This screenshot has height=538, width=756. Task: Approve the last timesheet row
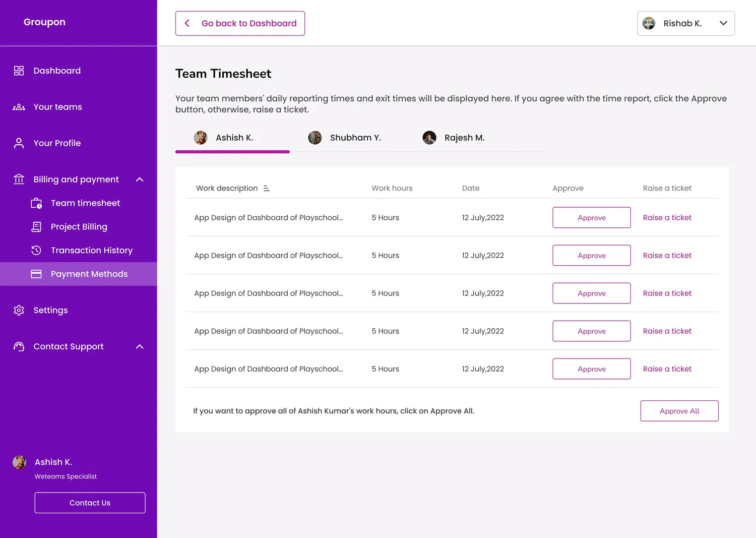point(592,369)
